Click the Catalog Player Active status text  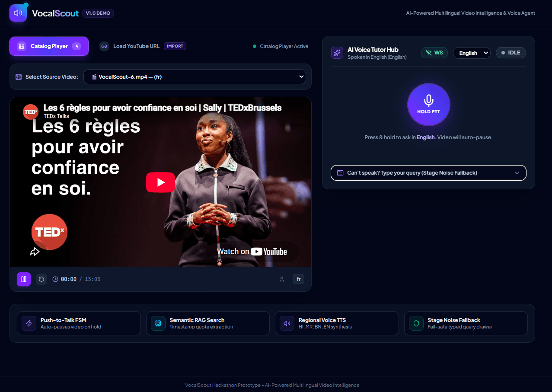pos(284,46)
